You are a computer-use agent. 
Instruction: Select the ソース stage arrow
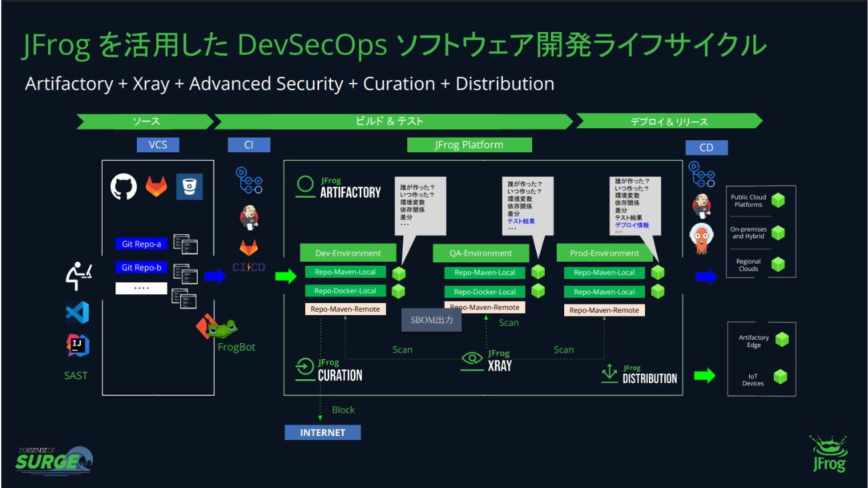[x=146, y=121]
